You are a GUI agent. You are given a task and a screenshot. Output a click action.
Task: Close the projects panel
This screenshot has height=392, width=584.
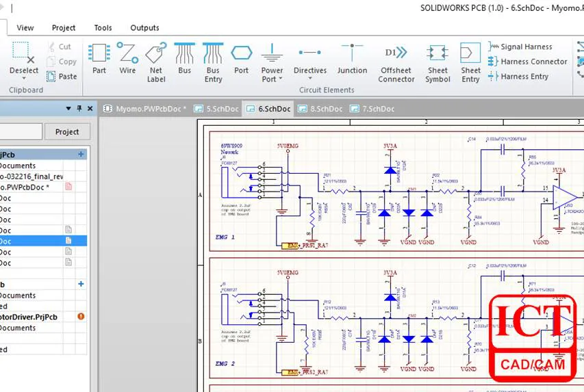(90, 108)
